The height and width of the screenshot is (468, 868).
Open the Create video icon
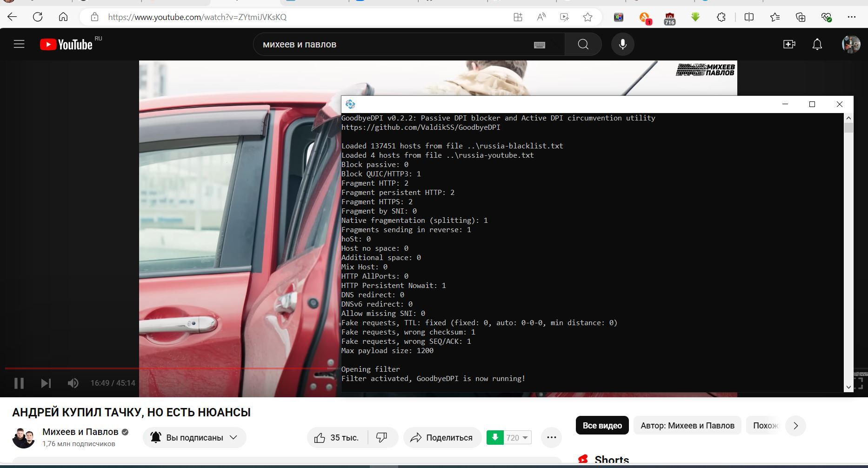click(x=789, y=45)
